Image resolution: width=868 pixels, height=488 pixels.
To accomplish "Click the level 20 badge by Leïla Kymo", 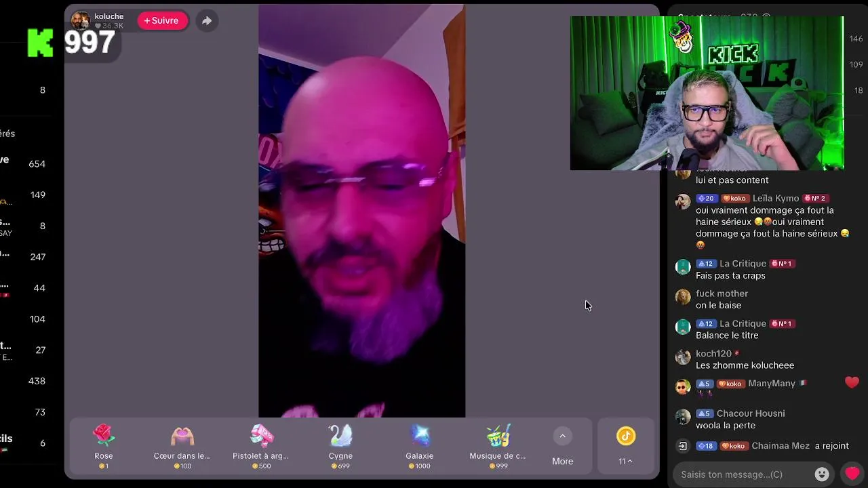I will coord(706,199).
